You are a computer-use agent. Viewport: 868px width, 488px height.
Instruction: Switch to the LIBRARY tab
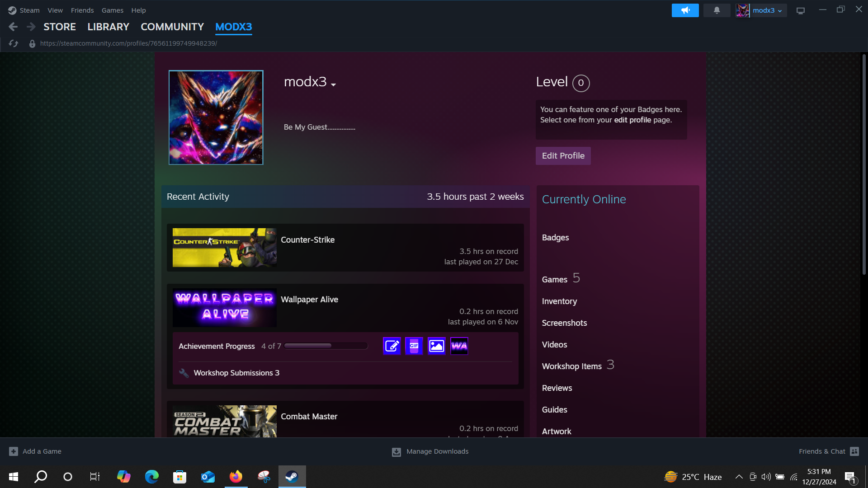pos(108,27)
